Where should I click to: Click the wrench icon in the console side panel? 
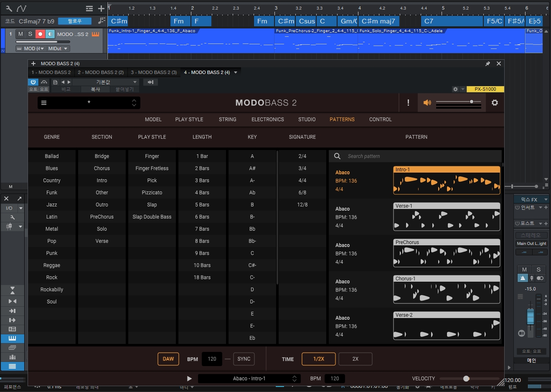coord(13,217)
